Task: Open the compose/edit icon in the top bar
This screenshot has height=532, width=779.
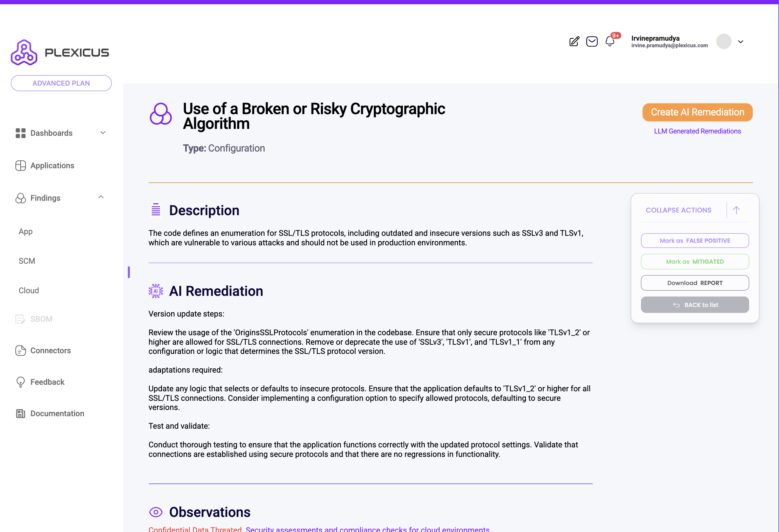Action: [574, 41]
